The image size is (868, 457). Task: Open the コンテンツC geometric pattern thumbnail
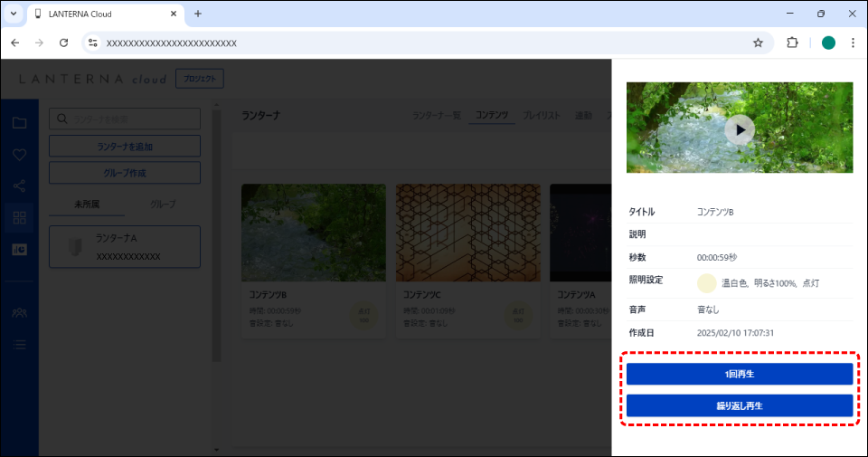click(468, 233)
